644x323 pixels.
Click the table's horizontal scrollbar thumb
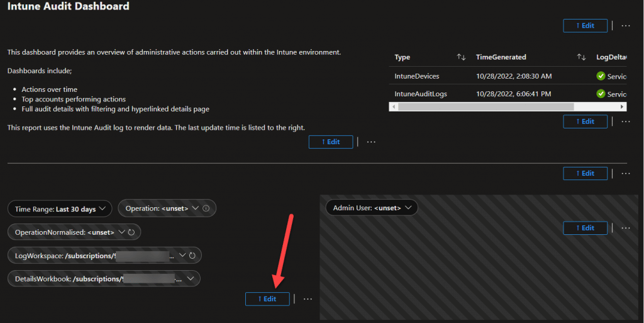coord(486,107)
